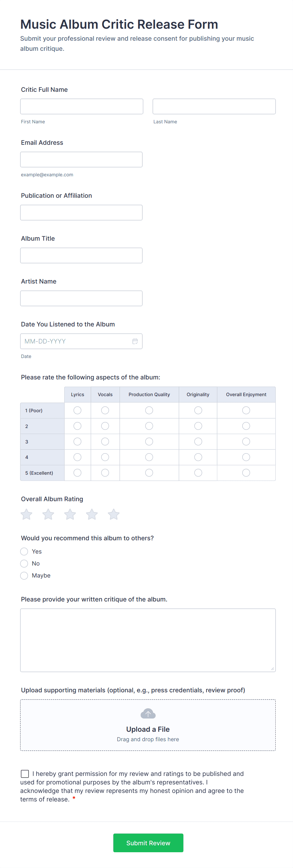Focus the First Name input field
Image resolution: width=293 pixels, height=868 pixels.
pyautogui.click(x=82, y=107)
